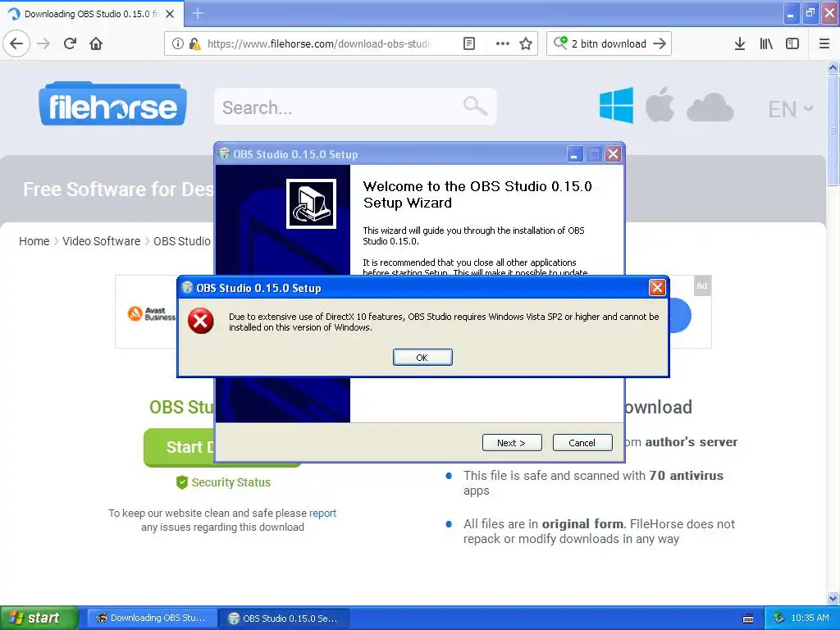Click the OBS Studio breadcrumb link

181,241
